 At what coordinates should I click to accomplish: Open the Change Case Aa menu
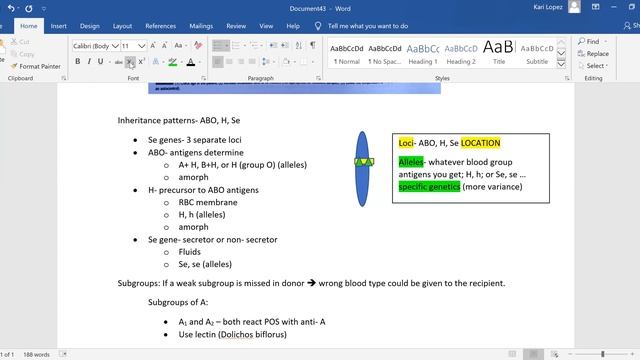click(180, 46)
